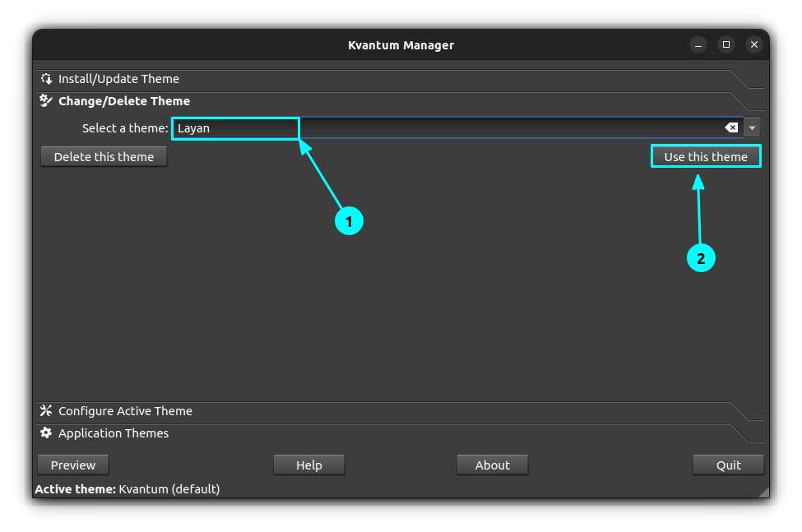802x532 pixels.
Task: Click the Application Themes cog icon
Action: [46, 433]
